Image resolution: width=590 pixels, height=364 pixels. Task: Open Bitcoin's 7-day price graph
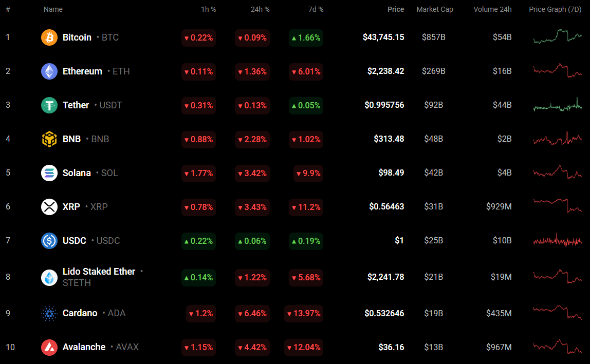(x=558, y=37)
